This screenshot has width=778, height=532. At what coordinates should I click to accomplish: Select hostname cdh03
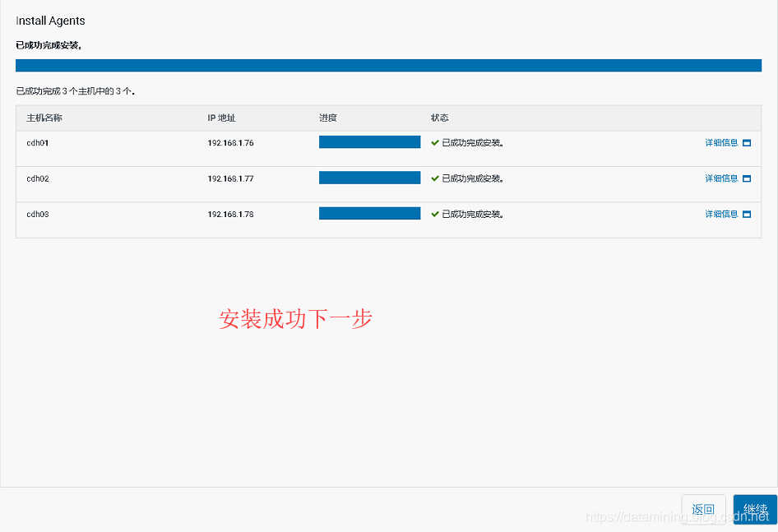tap(38, 215)
